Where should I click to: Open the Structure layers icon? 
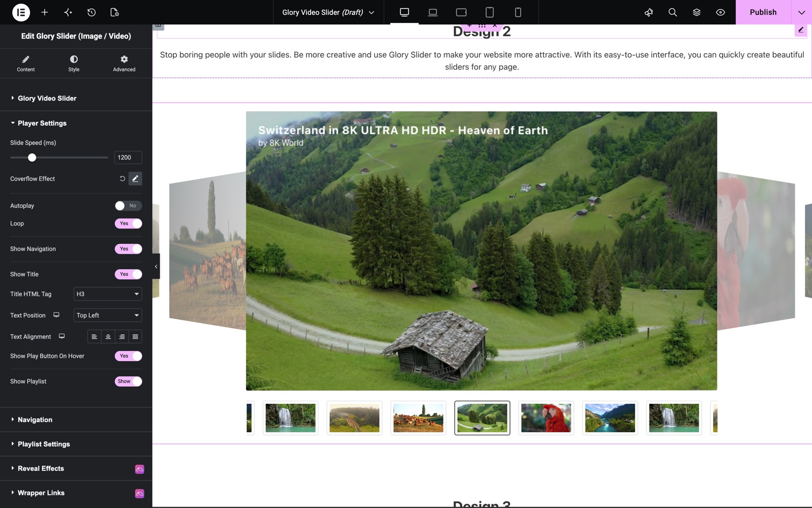click(x=696, y=12)
